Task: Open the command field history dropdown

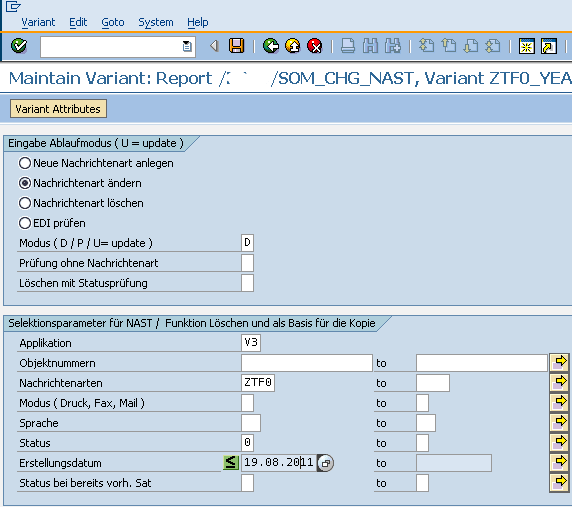Action: pos(187,46)
